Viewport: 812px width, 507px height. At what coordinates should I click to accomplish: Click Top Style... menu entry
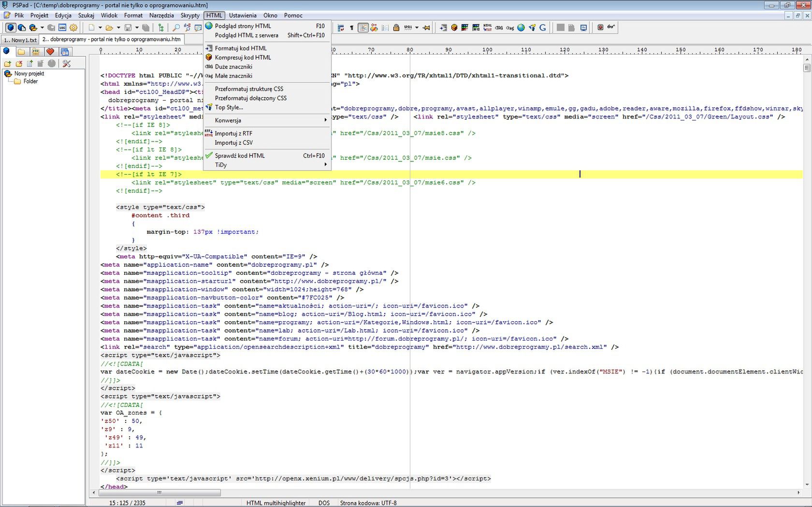coord(267,107)
